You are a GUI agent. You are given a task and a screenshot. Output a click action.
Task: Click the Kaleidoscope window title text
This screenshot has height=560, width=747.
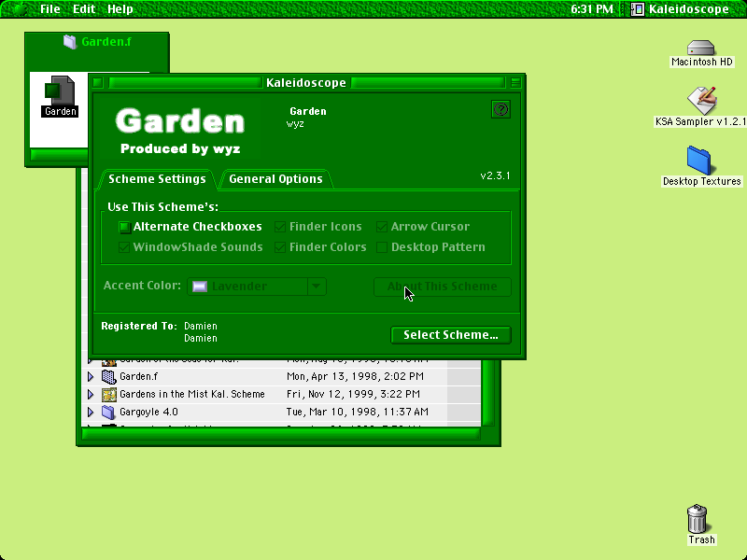pos(306,83)
